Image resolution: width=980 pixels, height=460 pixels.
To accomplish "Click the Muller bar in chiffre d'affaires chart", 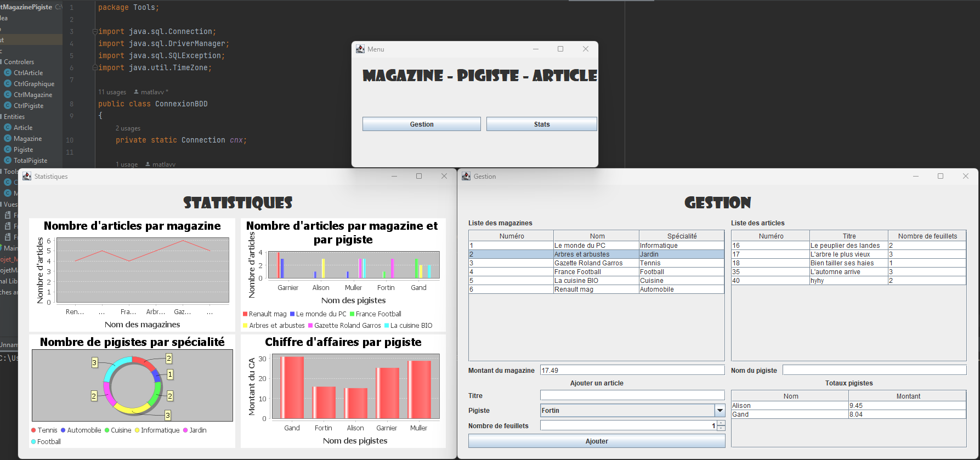I will 419,390.
